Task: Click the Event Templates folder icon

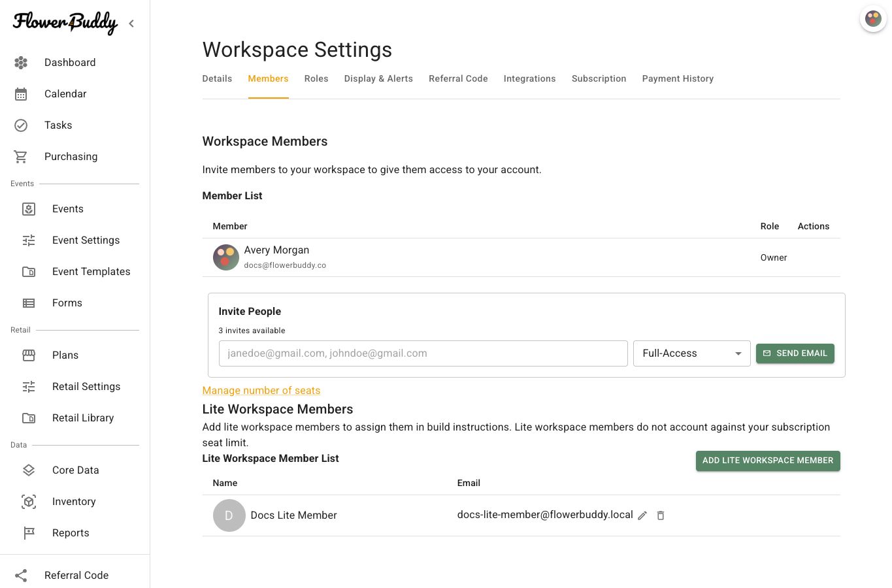Action: tap(29, 272)
